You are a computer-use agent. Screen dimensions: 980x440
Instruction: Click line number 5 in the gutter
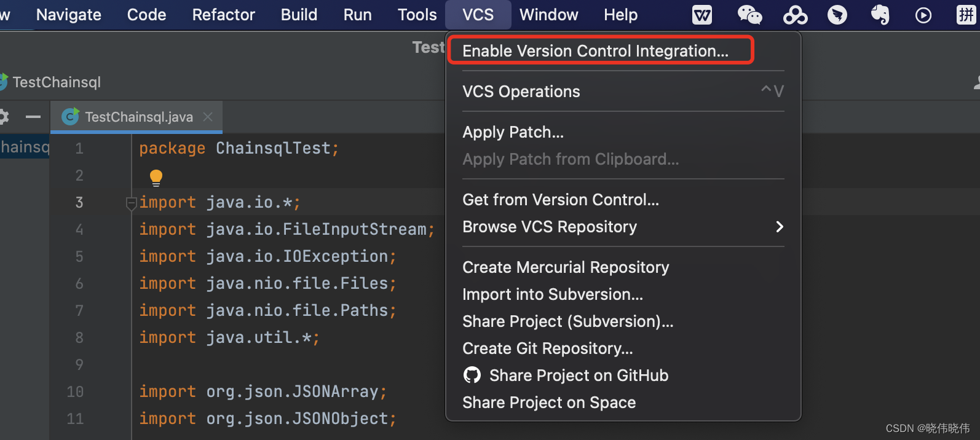coord(79,256)
